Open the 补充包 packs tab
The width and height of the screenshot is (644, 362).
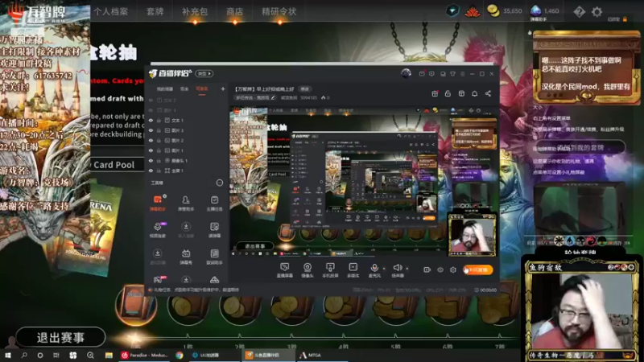point(195,11)
